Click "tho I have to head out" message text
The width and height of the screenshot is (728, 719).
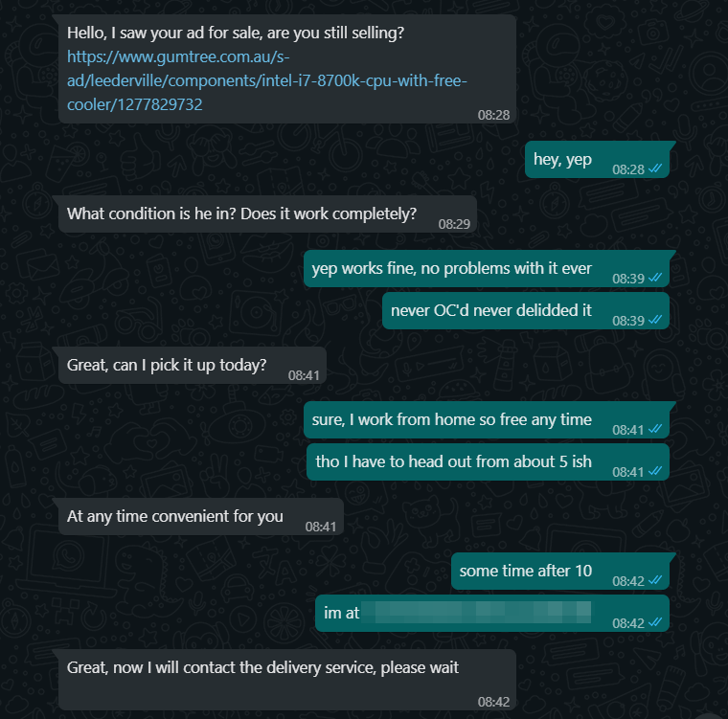454,462
